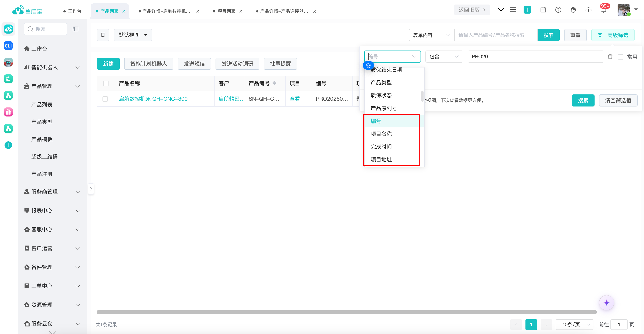Viewport: 644px width, 334px height.
Task: Click the green plus quick-create icon
Action: pyautogui.click(x=527, y=10)
